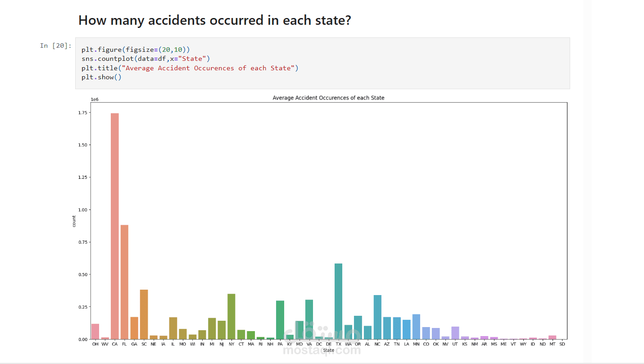Click the chart title above the plot
Viewport: 644px width, 364px height.
coord(328,98)
